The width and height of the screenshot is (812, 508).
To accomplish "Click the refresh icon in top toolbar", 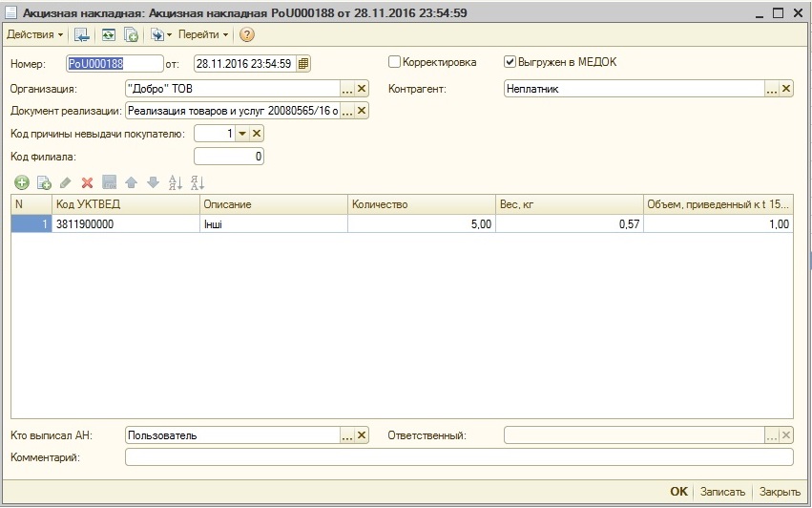I will point(107,35).
